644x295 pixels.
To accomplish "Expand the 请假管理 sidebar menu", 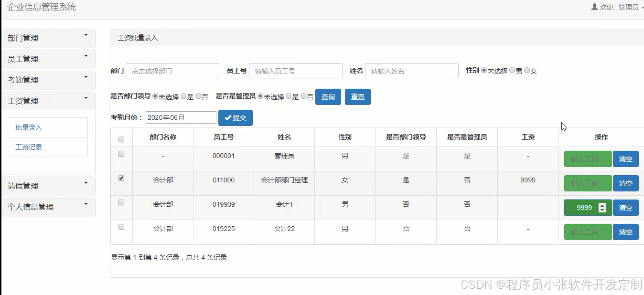I will click(48, 186).
